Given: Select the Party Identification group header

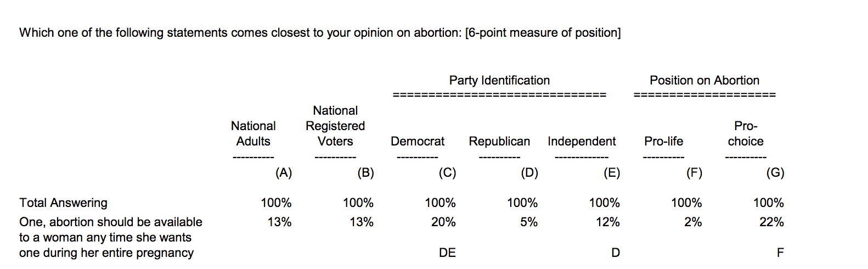Looking at the screenshot, I should coord(499,81).
